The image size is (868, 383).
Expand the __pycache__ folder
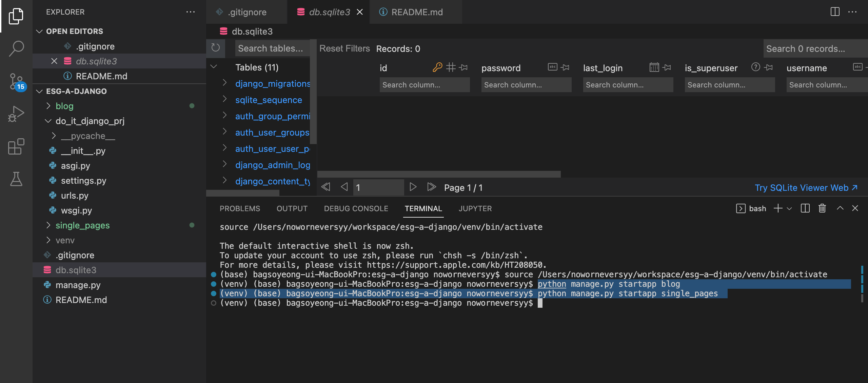[54, 136]
